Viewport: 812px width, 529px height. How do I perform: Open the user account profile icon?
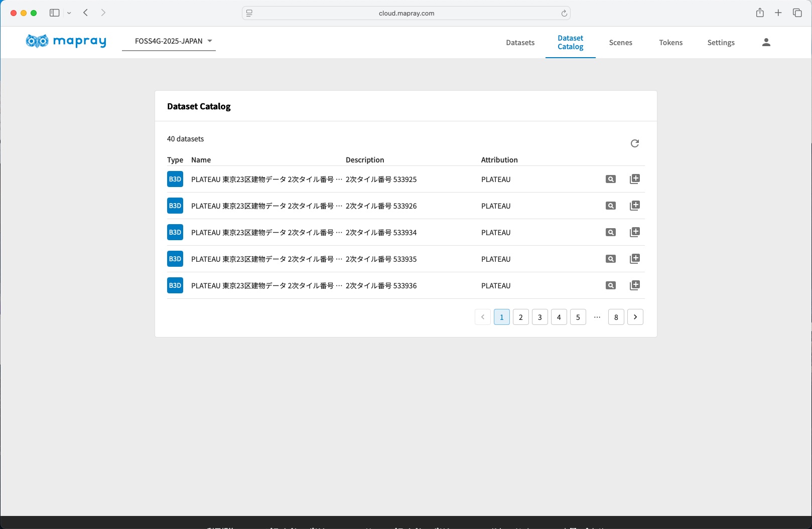[x=766, y=43]
